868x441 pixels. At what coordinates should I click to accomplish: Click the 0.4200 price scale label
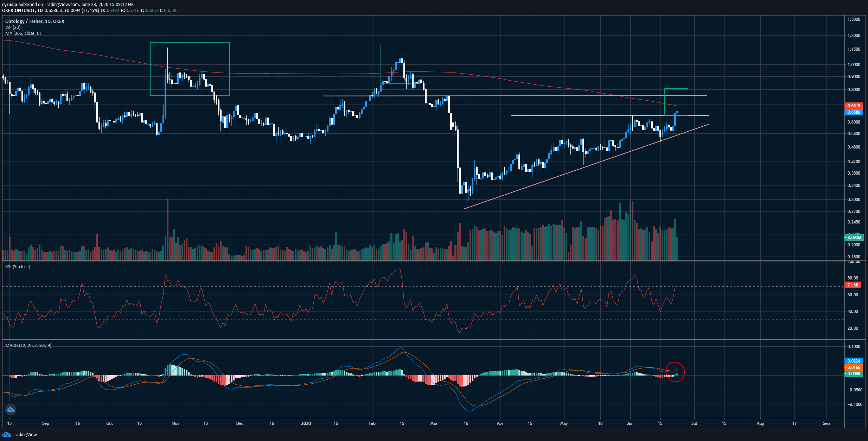854,162
